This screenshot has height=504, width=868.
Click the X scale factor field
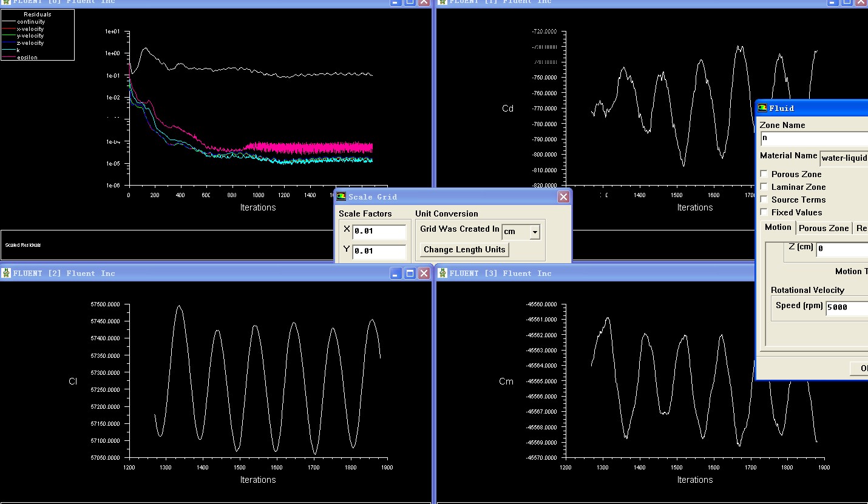click(379, 231)
